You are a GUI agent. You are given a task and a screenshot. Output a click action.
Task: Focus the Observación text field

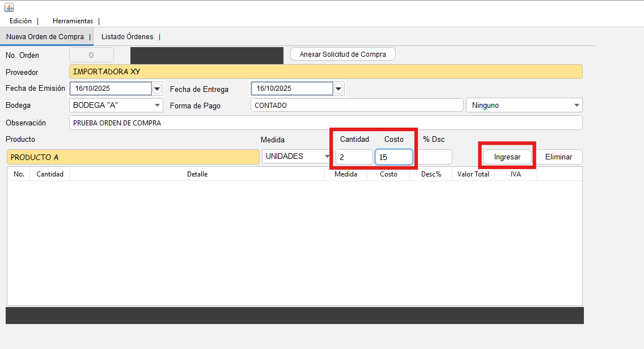pos(325,123)
